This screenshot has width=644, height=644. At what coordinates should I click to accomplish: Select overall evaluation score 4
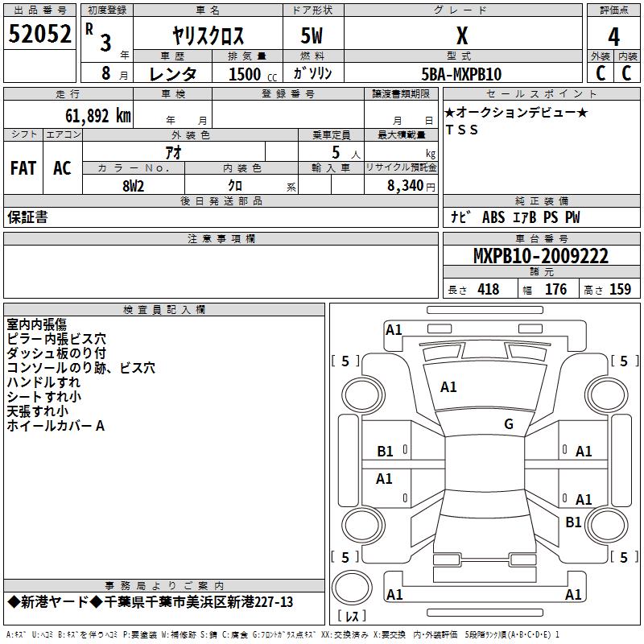click(x=613, y=37)
